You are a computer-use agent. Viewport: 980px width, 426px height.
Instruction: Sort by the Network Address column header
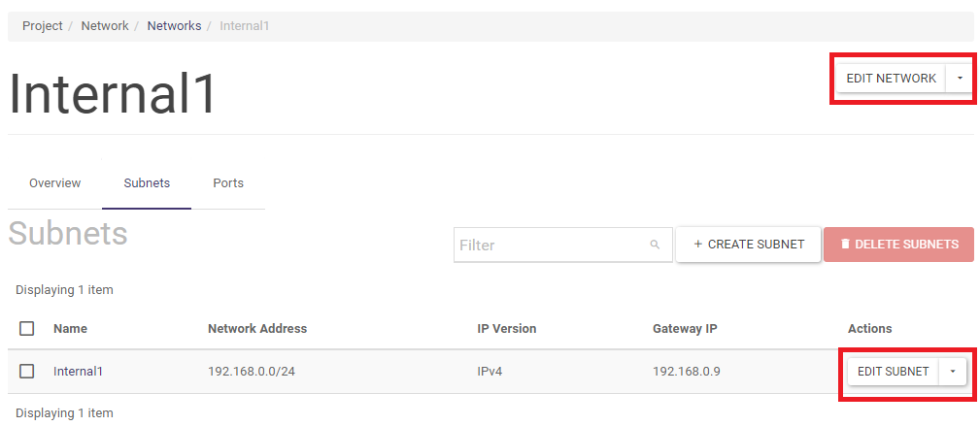pos(257,328)
